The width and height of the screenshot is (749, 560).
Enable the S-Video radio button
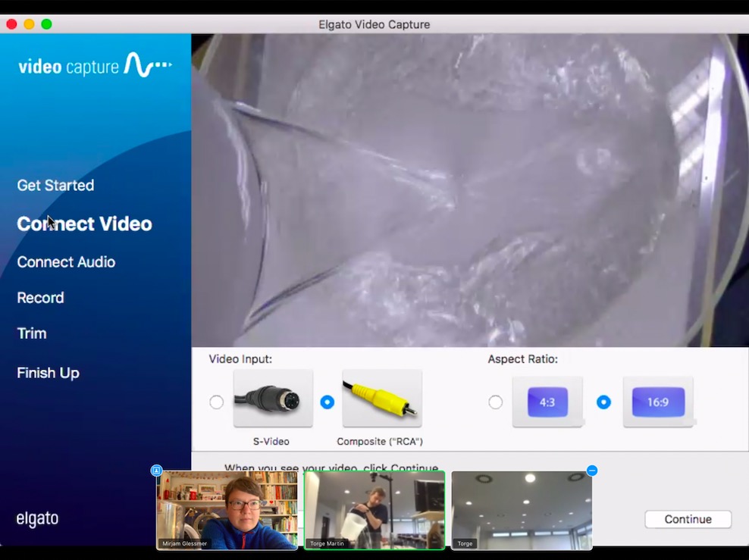click(x=216, y=402)
